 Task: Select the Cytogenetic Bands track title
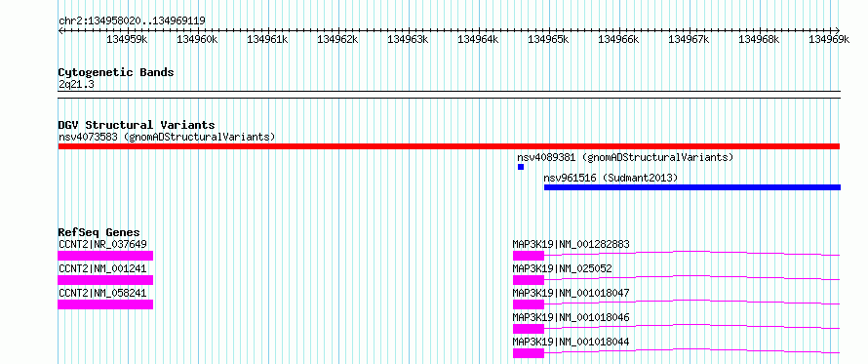pyautogui.click(x=116, y=72)
